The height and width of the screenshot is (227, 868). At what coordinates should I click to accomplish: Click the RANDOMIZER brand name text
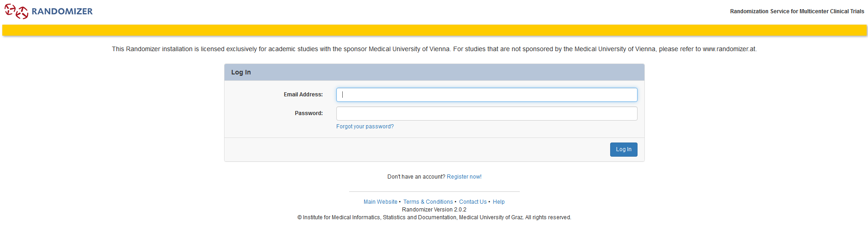62,11
